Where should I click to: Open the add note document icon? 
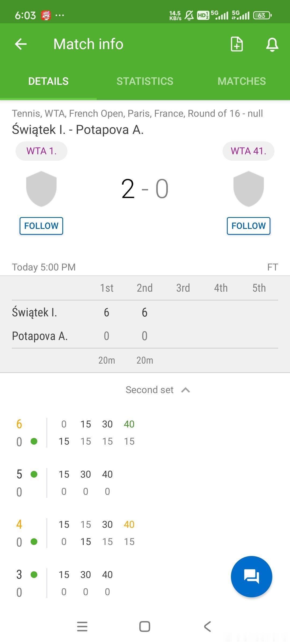point(237,44)
